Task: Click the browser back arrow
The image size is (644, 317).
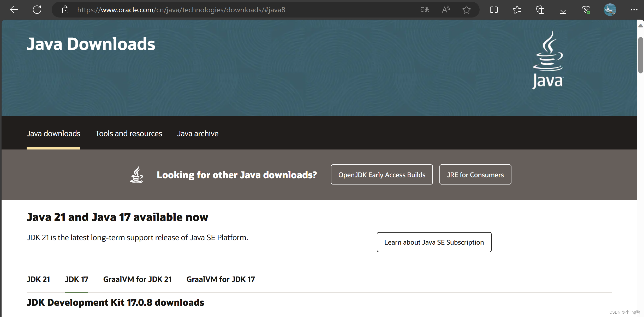Action: tap(14, 10)
